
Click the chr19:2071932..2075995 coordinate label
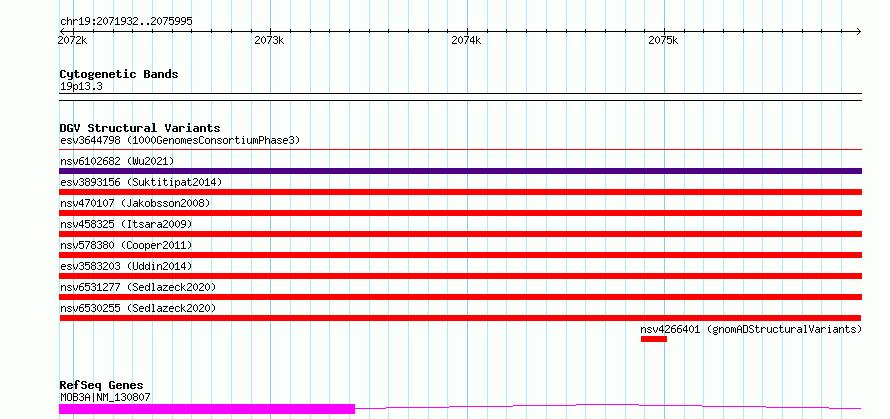126,22
